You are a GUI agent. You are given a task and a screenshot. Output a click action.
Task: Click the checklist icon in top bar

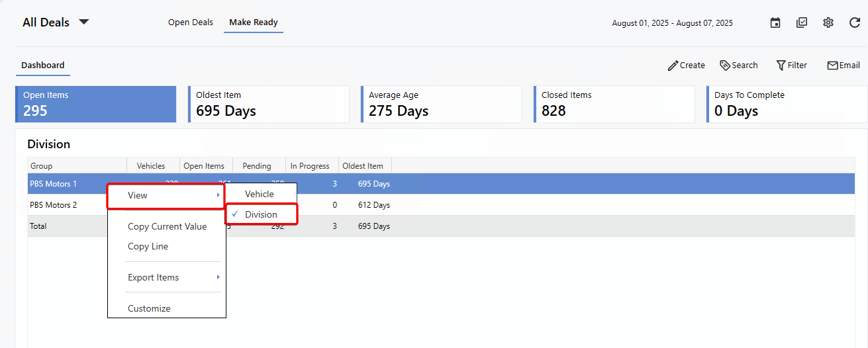click(x=802, y=22)
